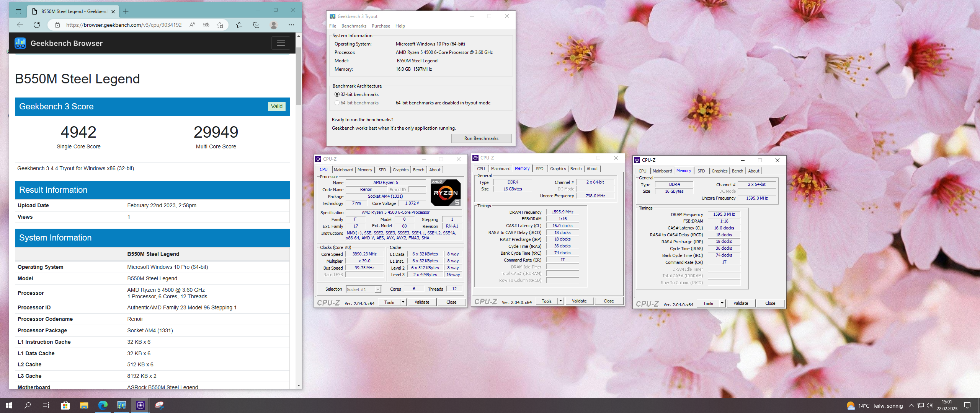
Task: Click Tools button in first CPU-Z window
Action: (x=389, y=302)
